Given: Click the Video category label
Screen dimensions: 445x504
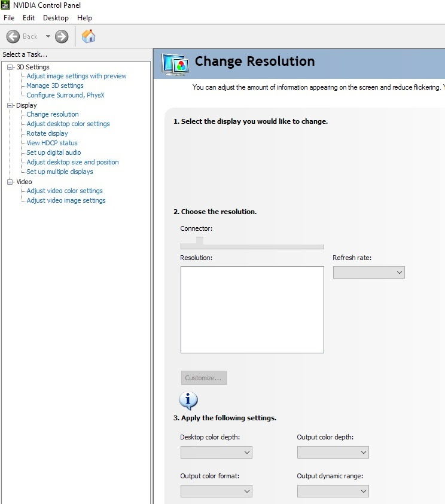Looking at the screenshot, I should point(24,182).
